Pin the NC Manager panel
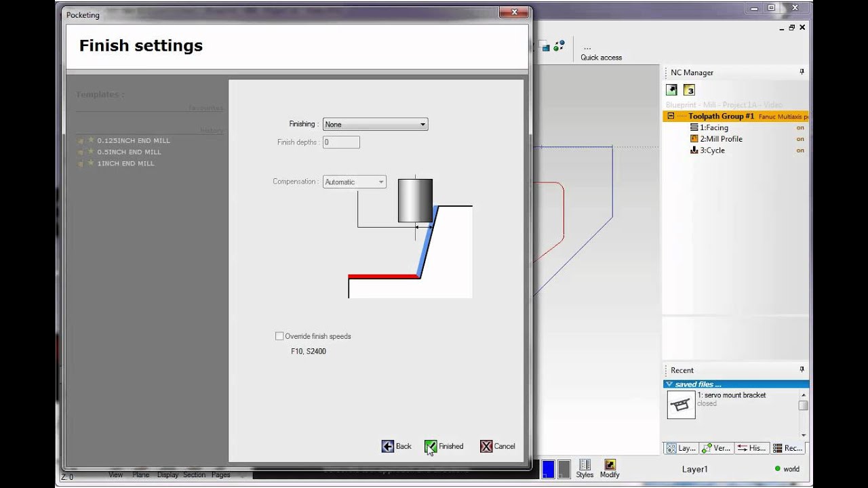The image size is (868, 488). click(802, 72)
